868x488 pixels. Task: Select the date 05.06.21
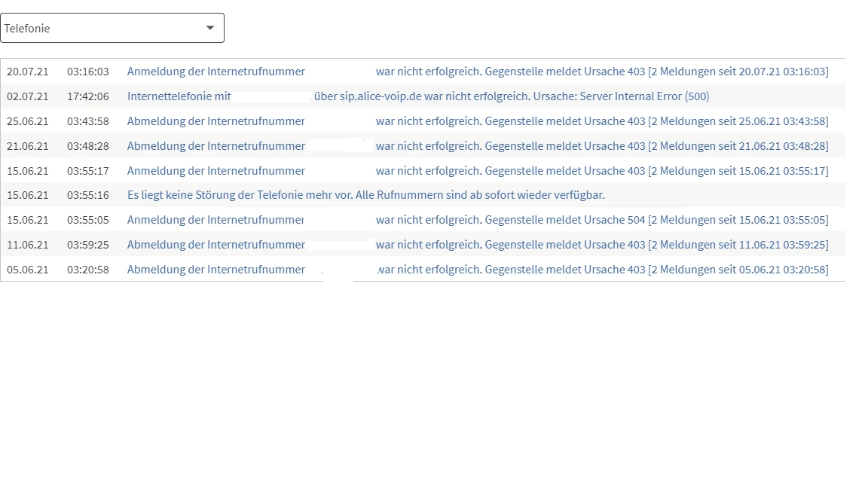pos(28,270)
